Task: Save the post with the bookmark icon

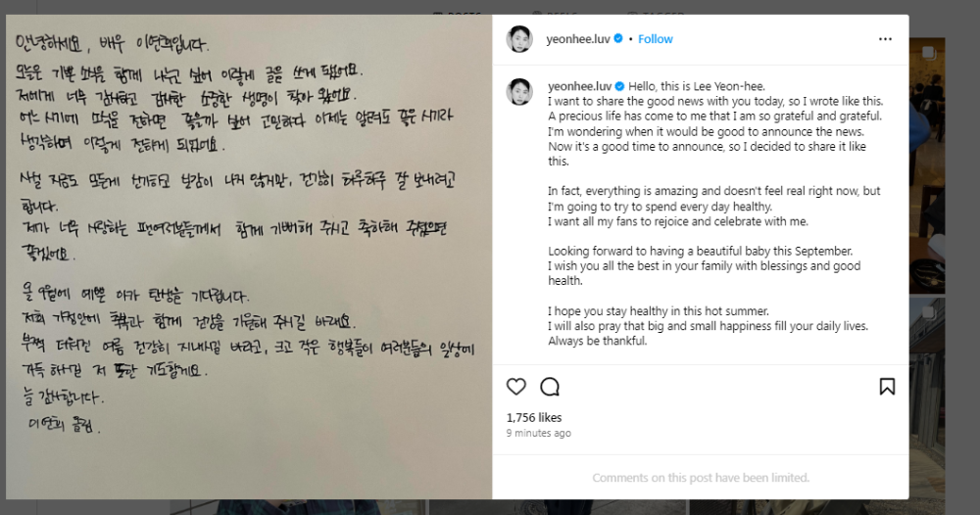Action: 887,387
